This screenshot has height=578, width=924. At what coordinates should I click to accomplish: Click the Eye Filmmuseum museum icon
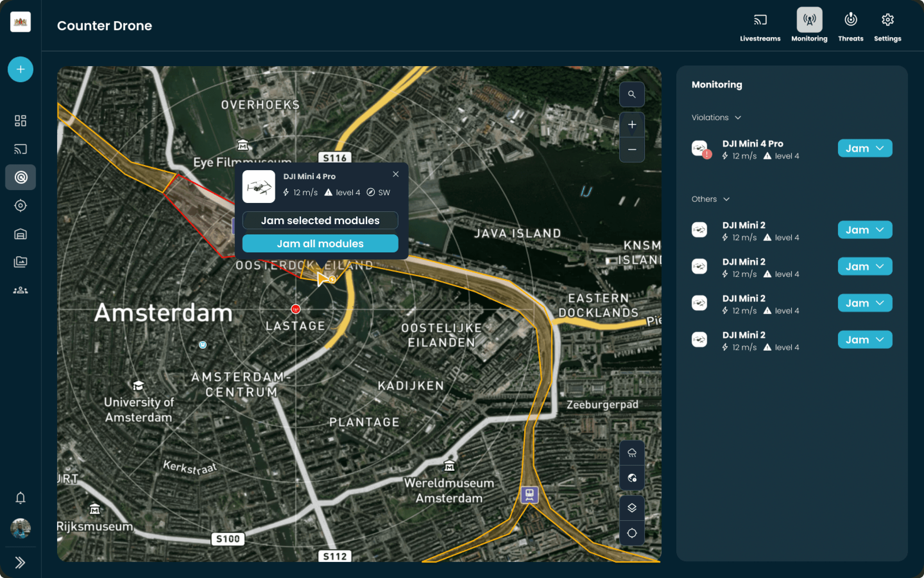243,145
